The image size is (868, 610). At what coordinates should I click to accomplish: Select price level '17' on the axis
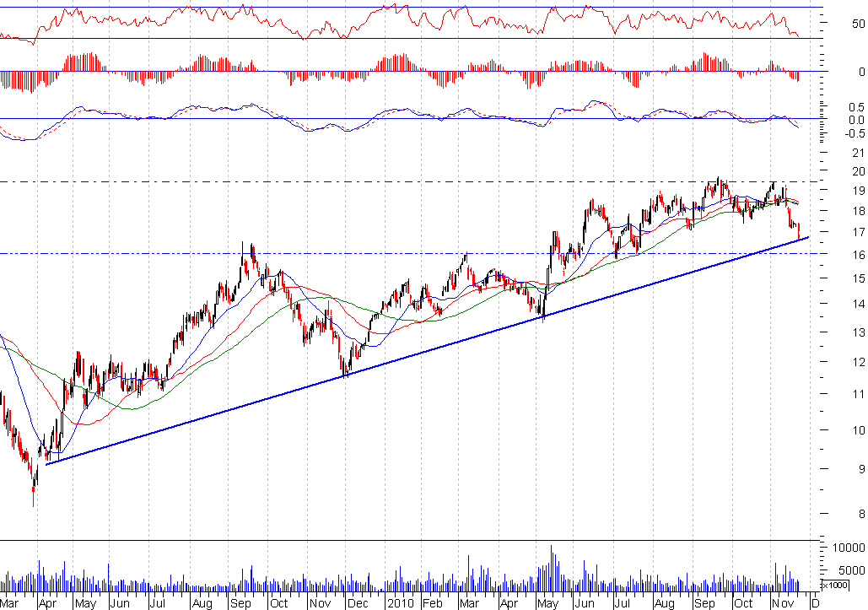pos(859,233)
